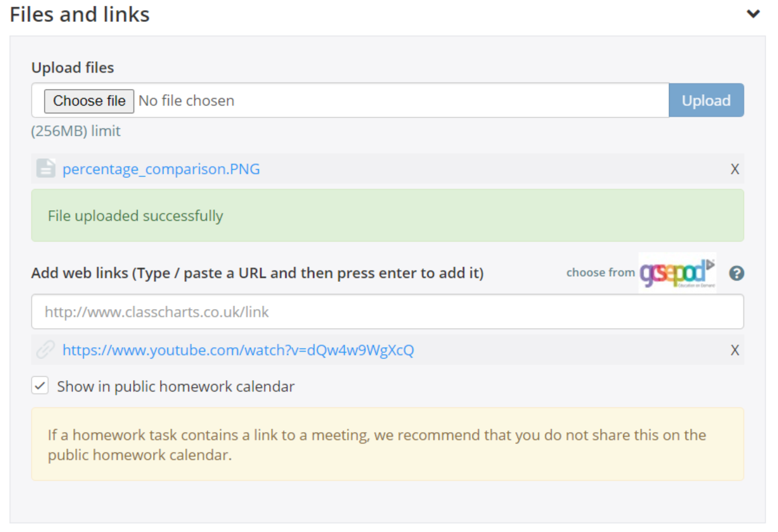Collapse the Files and links section

click(x=754, y=13)
